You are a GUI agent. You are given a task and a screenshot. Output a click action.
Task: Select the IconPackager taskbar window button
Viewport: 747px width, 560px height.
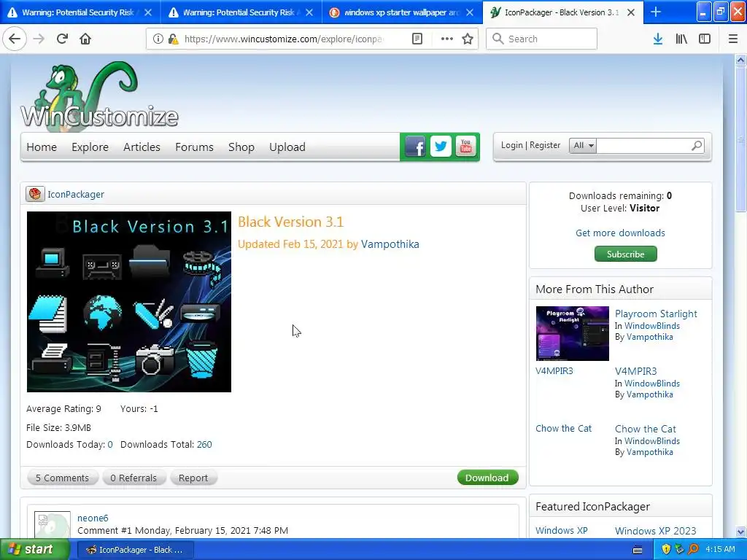[x=135, y=550]
